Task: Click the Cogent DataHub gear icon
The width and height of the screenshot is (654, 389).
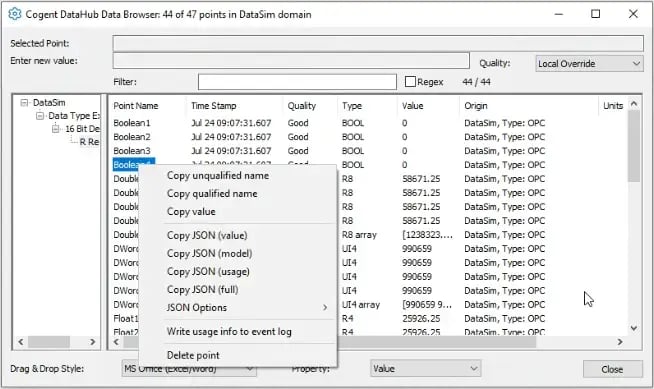Action: (15, 14)
